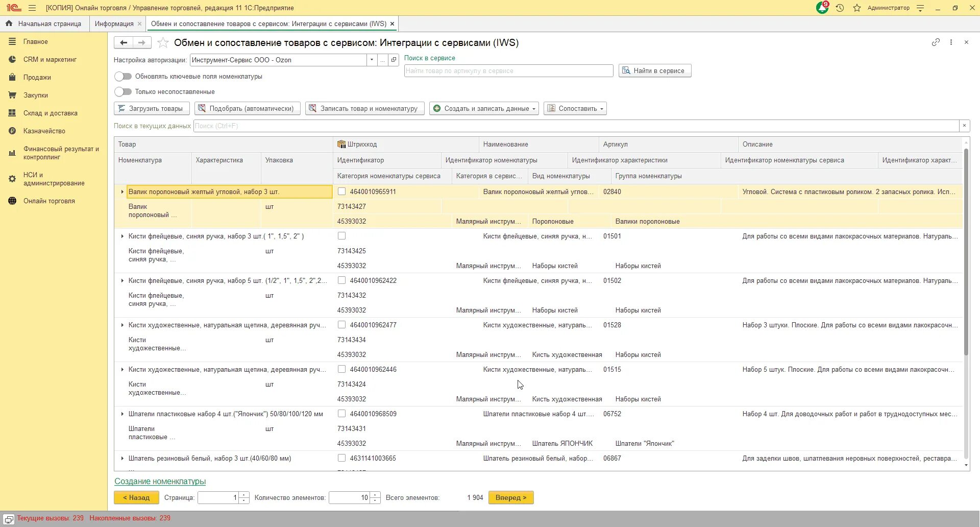The image size is (980, 527).
Task: Expand the Кисти художественные row with article 01528
Action: [x=122, y=325]
